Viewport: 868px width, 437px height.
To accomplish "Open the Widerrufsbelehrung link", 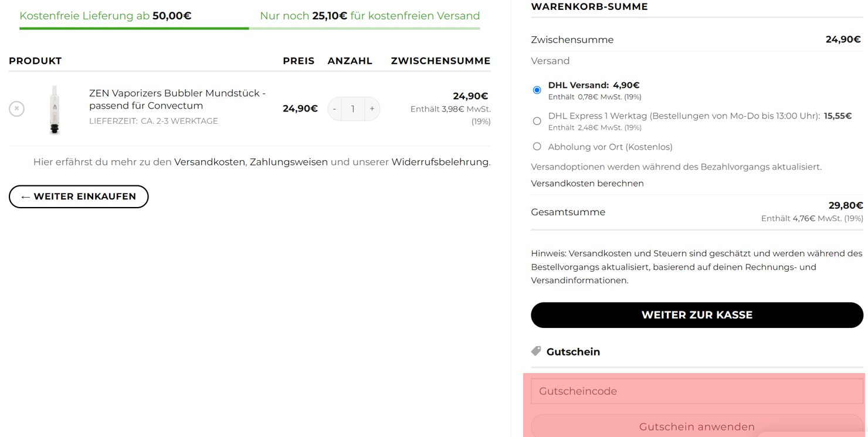I will coord(440,162).
